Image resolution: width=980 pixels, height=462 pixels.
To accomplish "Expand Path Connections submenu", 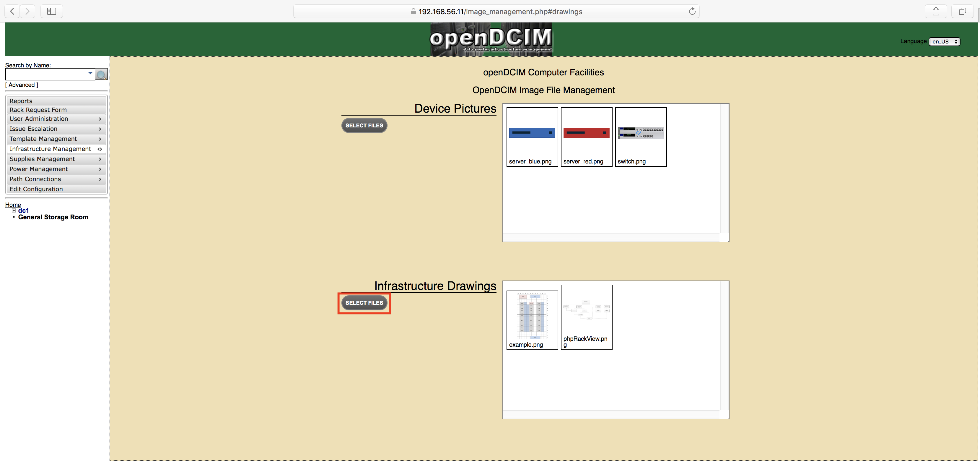I will [x=56, y=179].
